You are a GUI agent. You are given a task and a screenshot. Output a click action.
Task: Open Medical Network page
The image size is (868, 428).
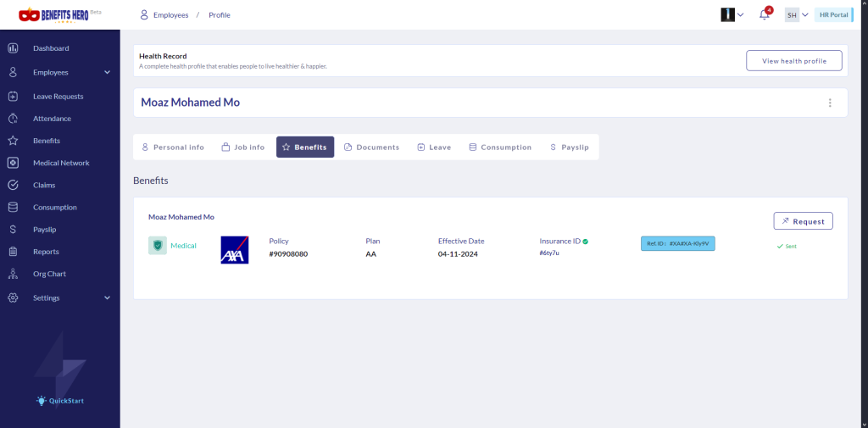point(60,163)
